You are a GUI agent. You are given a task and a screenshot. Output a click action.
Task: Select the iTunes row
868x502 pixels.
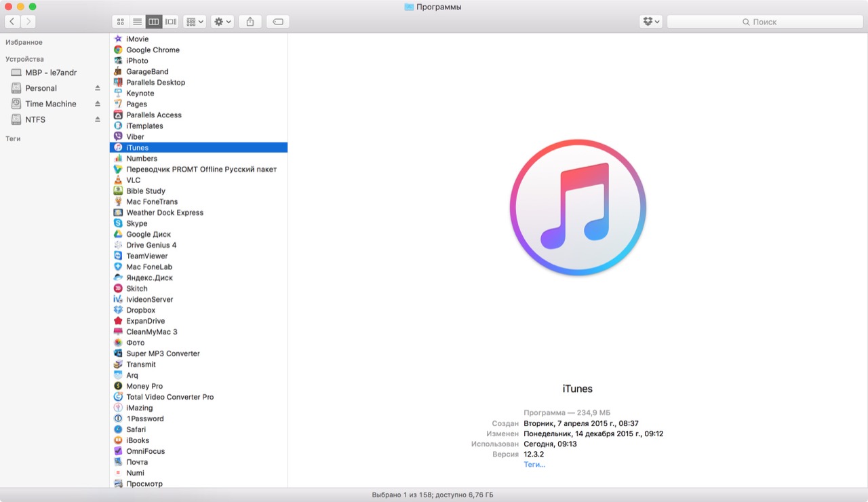point(199,147)
